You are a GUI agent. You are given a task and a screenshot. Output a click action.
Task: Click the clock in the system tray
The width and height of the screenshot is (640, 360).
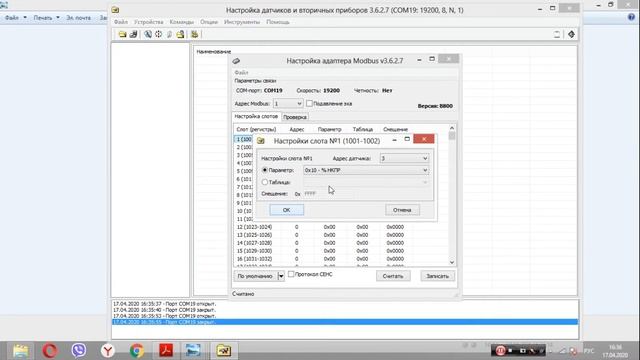coord(616,351)
